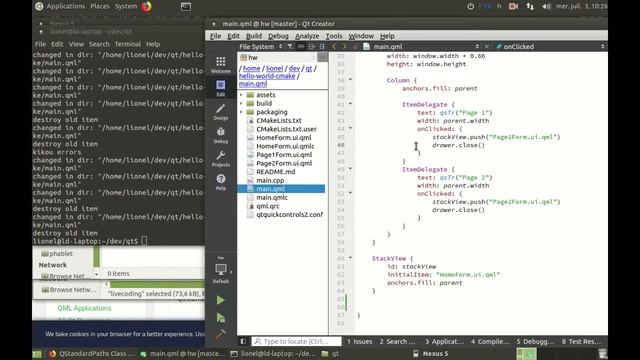Open the hw root directory combo box
Screen dimensions: 640x360
click(278, 58)
